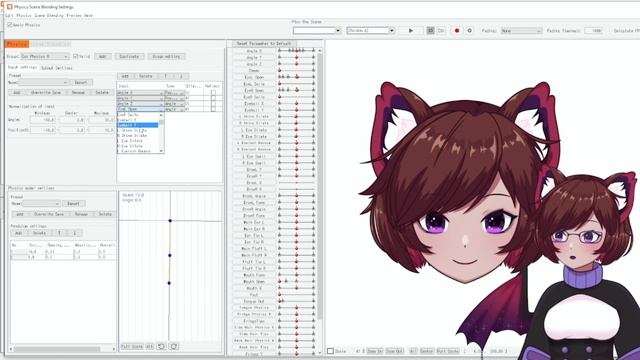
Task: Open the Scene Blending menu
Action: tap(49, 16)
